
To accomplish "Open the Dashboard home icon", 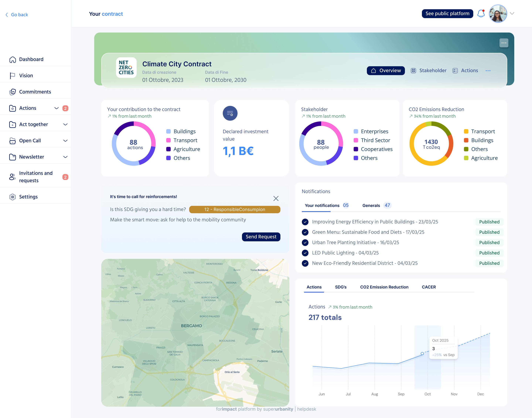I will 13,60.
